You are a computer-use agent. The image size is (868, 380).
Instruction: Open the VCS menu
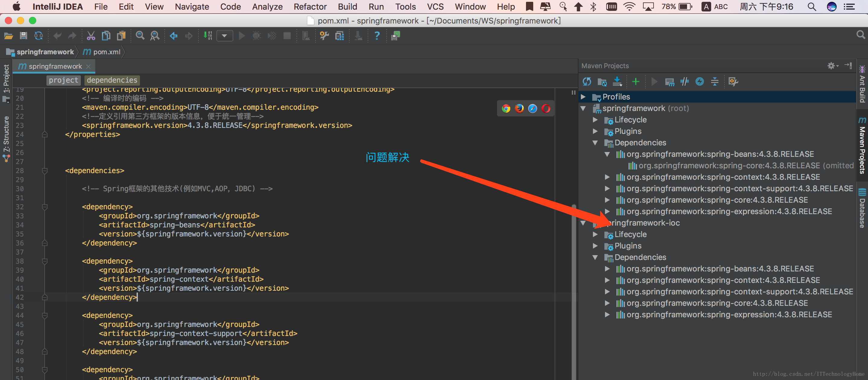(435, 7)
